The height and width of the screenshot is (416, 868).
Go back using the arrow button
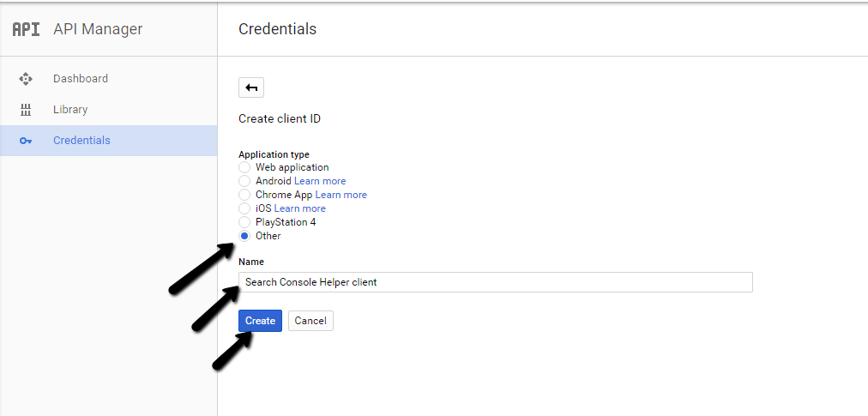click(x=251, y=87)
